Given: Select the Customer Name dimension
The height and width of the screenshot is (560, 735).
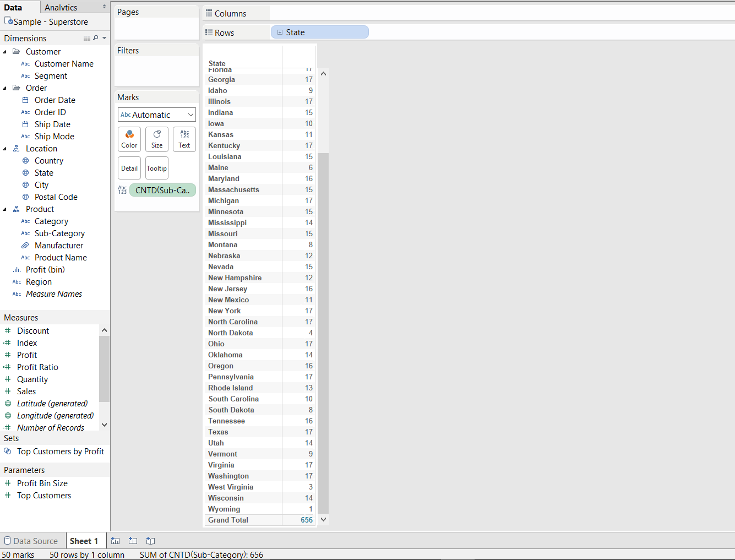Looking at the screenshot, I should [x=64, y=63].
